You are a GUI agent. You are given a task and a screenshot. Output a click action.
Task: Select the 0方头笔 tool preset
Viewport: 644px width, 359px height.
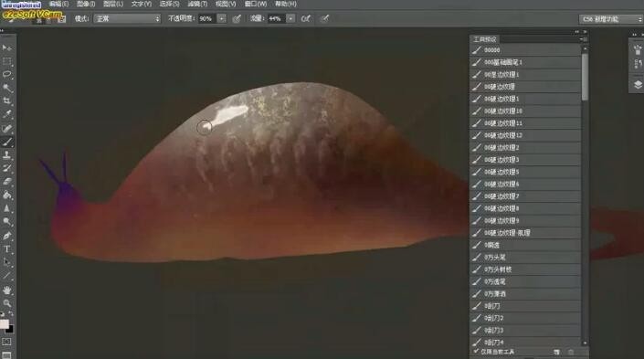tap(525, 257)
